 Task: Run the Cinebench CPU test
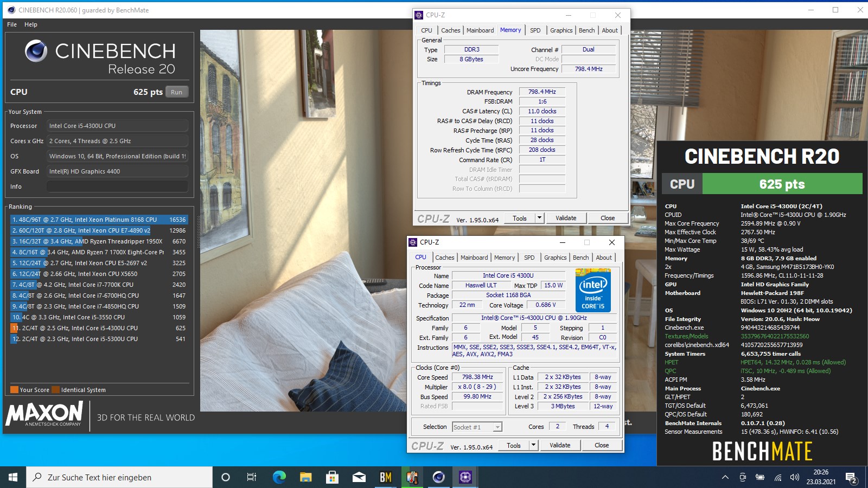[x=177, y=92]
